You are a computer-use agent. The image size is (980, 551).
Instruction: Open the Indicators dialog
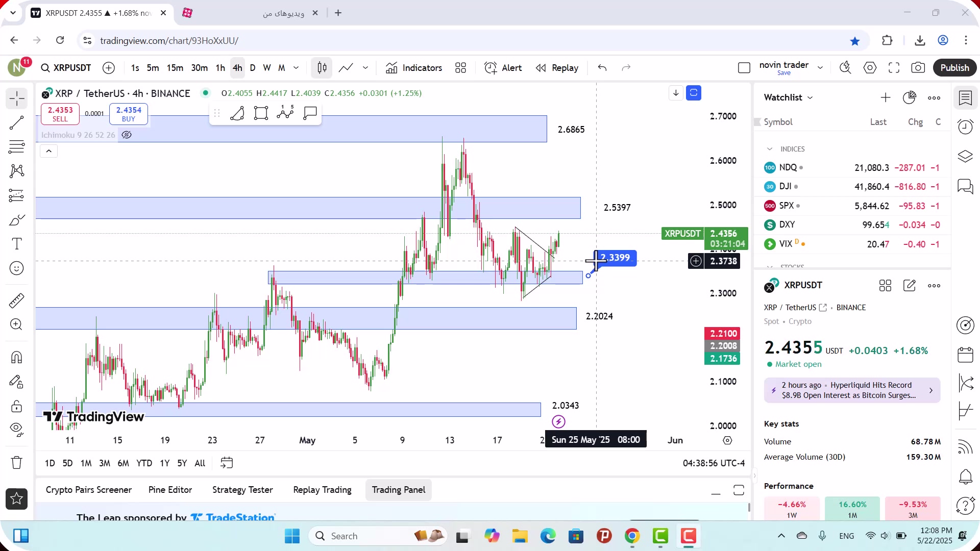pos(414,68)
